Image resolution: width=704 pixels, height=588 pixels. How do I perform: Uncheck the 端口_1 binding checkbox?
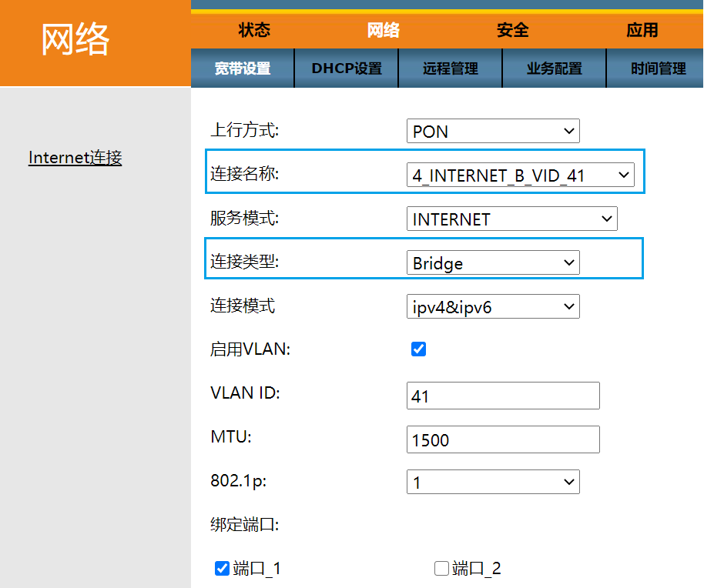point(223,569)
